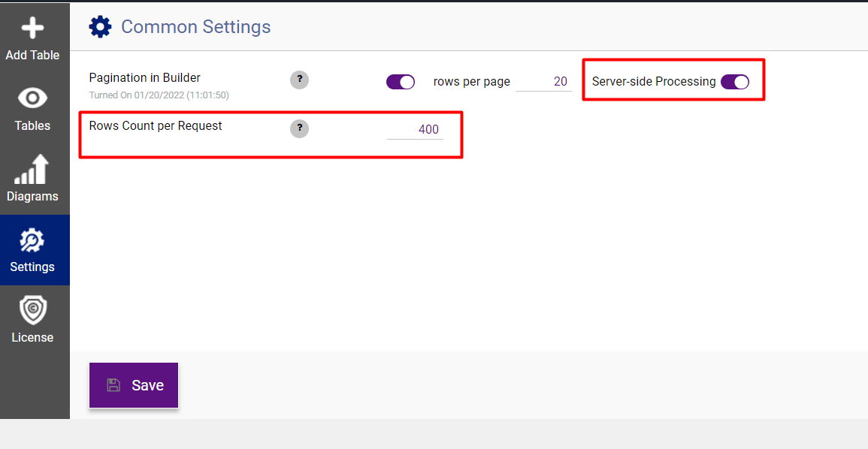
Task: Click the 'Add Table' sidebar text label
Action: point(32,55)
